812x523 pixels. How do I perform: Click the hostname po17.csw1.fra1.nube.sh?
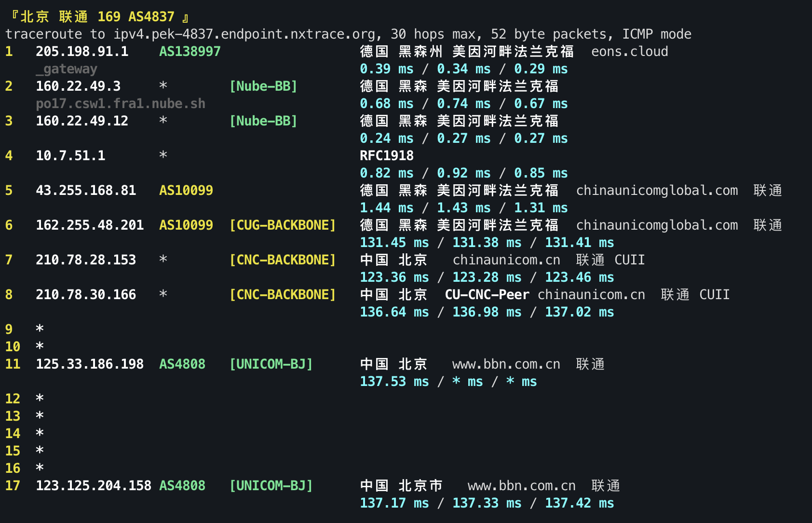[120, 103]
